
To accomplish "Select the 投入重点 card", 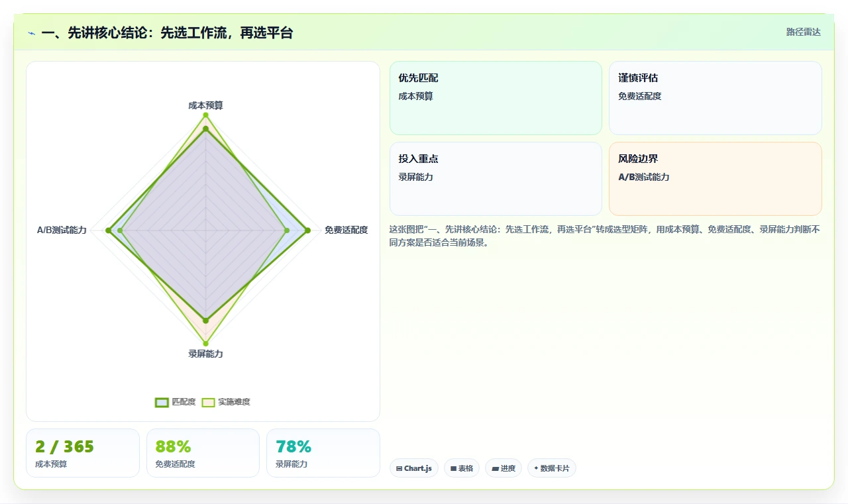I will pyautogui.click(x=496, y=179).
